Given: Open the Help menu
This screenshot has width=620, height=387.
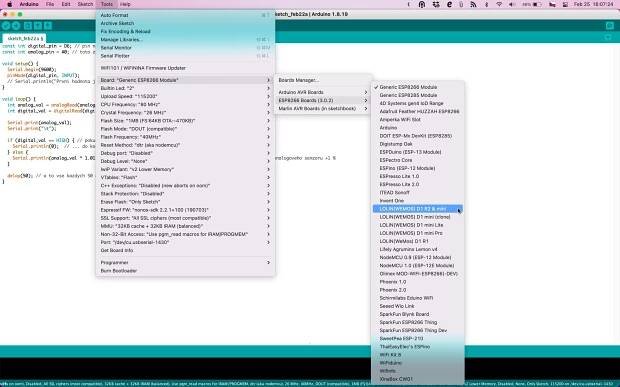Looking at the screenshot, I should tap(125, 4).
